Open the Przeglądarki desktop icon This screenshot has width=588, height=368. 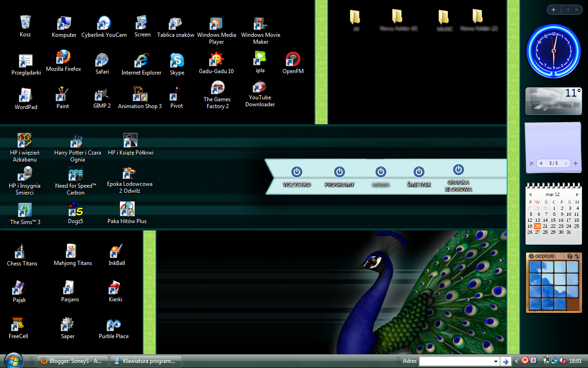tap(26, 65)
